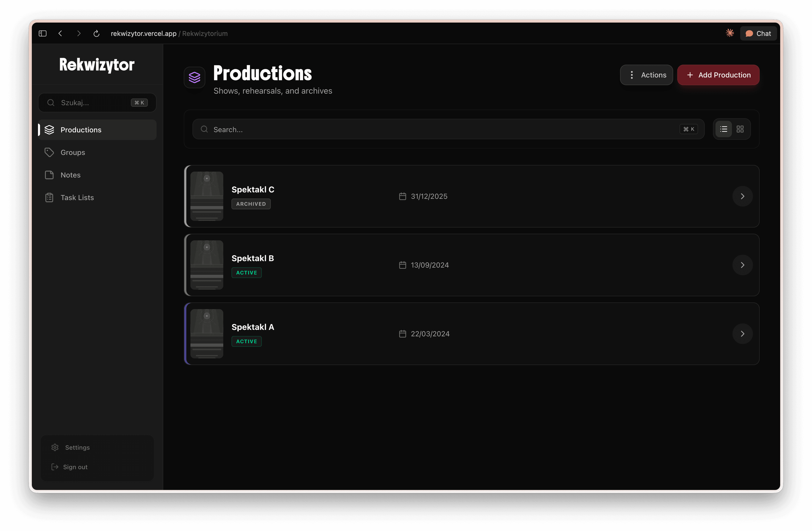Image resolution: width=812 pixels, height=531 pixels.
Task: Click the Settings gear icon
Action: 55,447
